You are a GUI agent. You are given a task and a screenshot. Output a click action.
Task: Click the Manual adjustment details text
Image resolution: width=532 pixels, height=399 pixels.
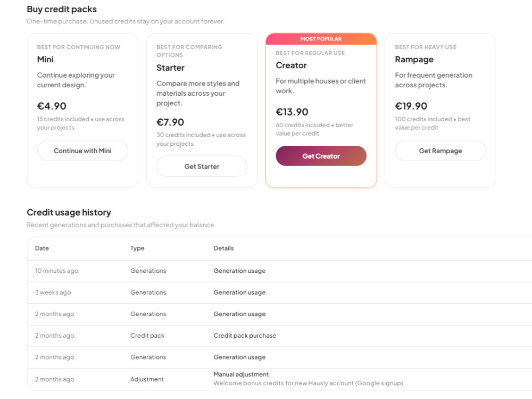pos(241,374)
